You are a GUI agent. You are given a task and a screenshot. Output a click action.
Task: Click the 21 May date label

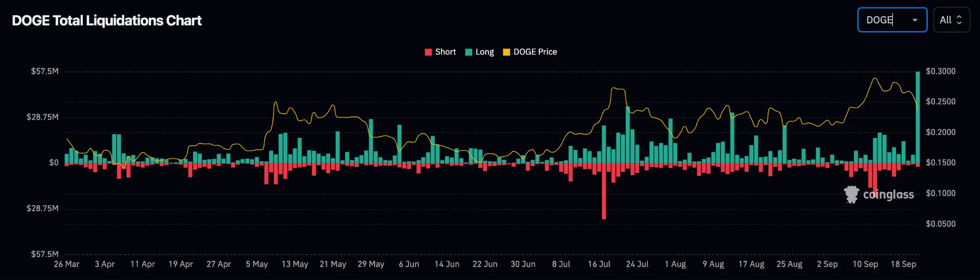333,264
